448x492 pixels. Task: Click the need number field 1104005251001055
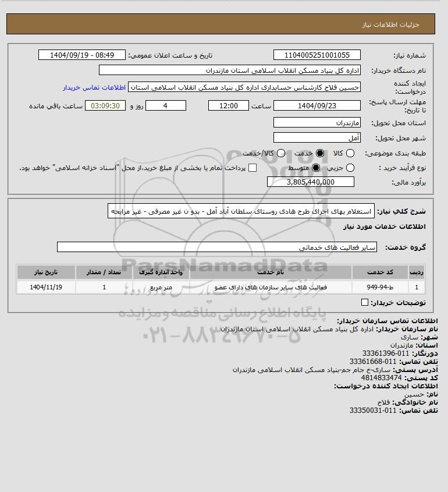[x=317, y=55]
